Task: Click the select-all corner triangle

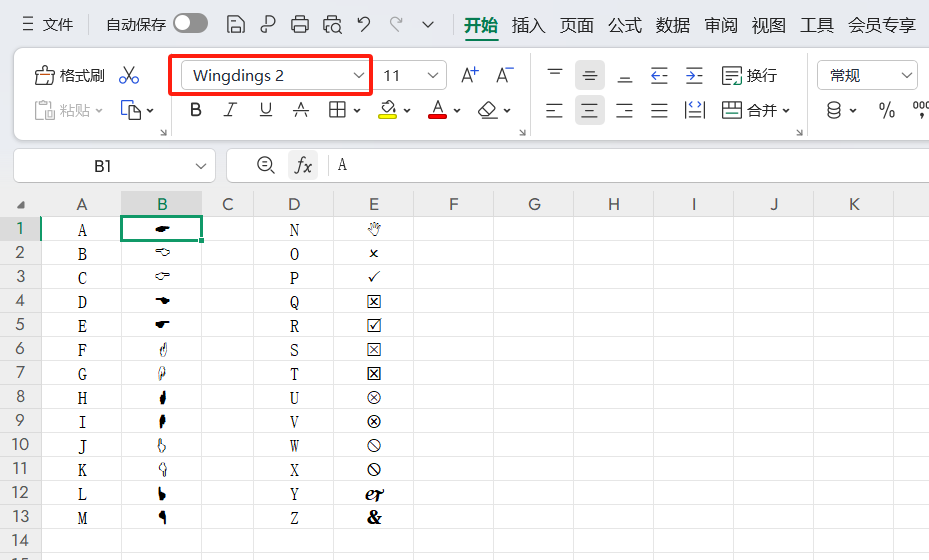Action: click(21, 205)
